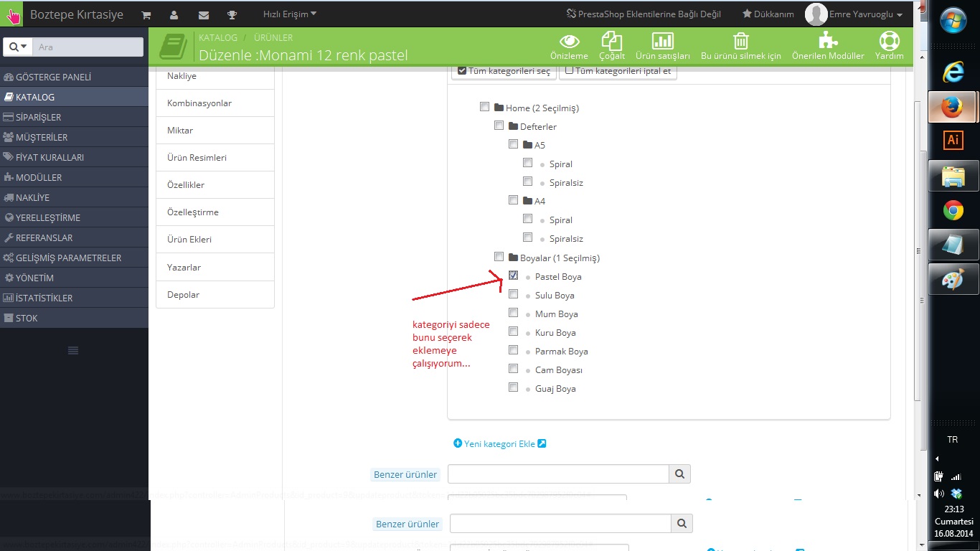Screen dimensions: 980x551
Task: Open Ürün satışları chart icon
Action: (x=662, y=41)
